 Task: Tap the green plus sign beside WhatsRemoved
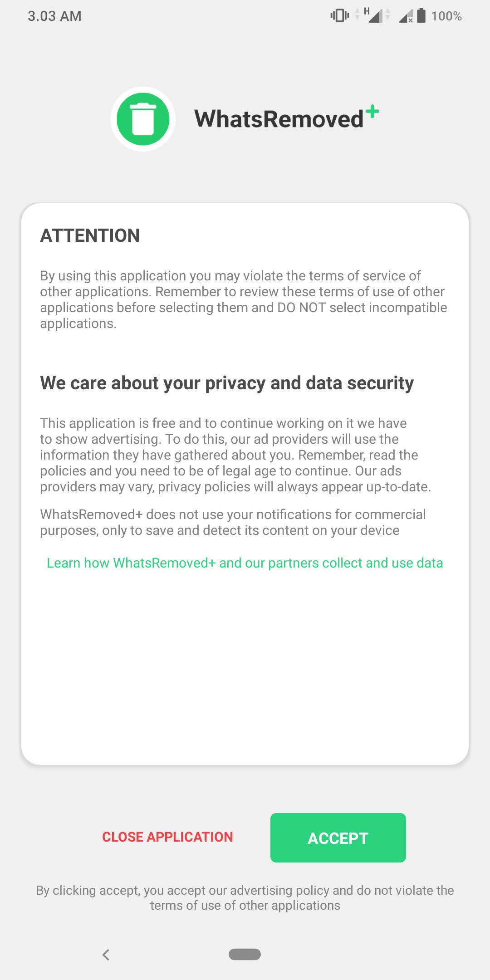point(372,112)
